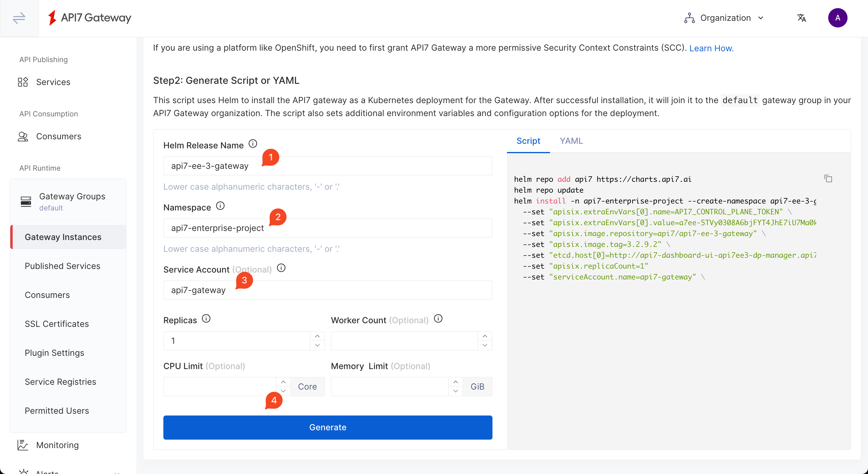Open Service Registries page
868x474 pixels.
tap(61, 382)
